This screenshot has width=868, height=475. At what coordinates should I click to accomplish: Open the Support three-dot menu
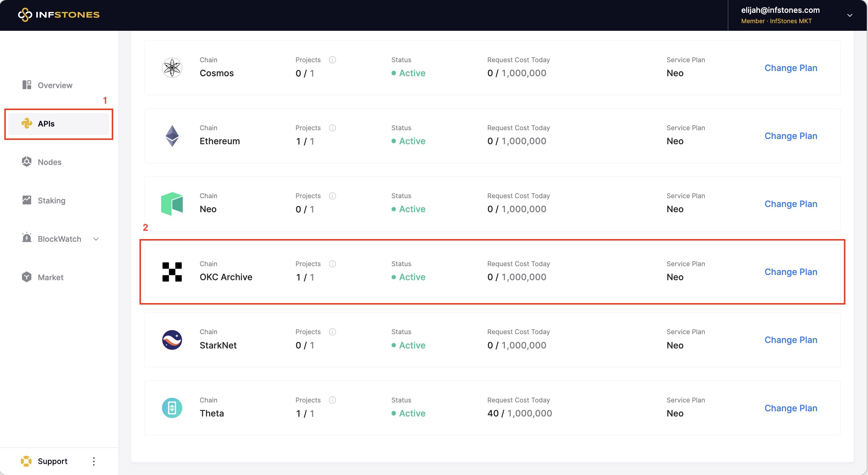94,461
